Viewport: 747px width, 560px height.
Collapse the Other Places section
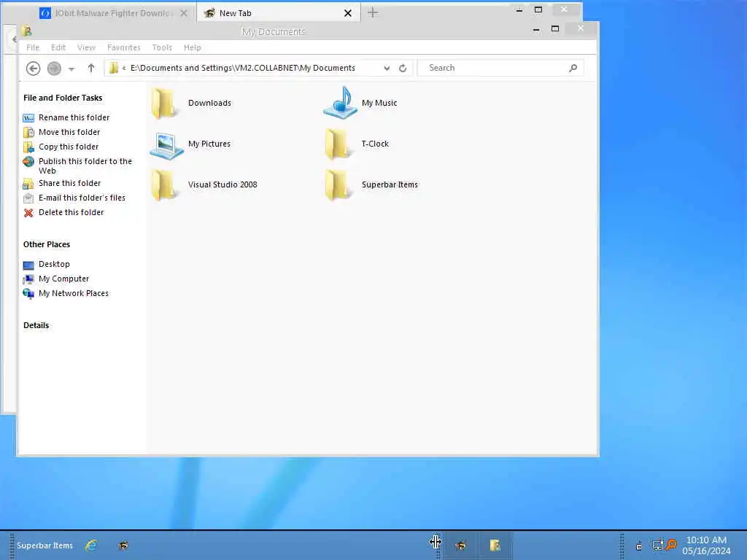pyautogui.click(x=47, y=244)
